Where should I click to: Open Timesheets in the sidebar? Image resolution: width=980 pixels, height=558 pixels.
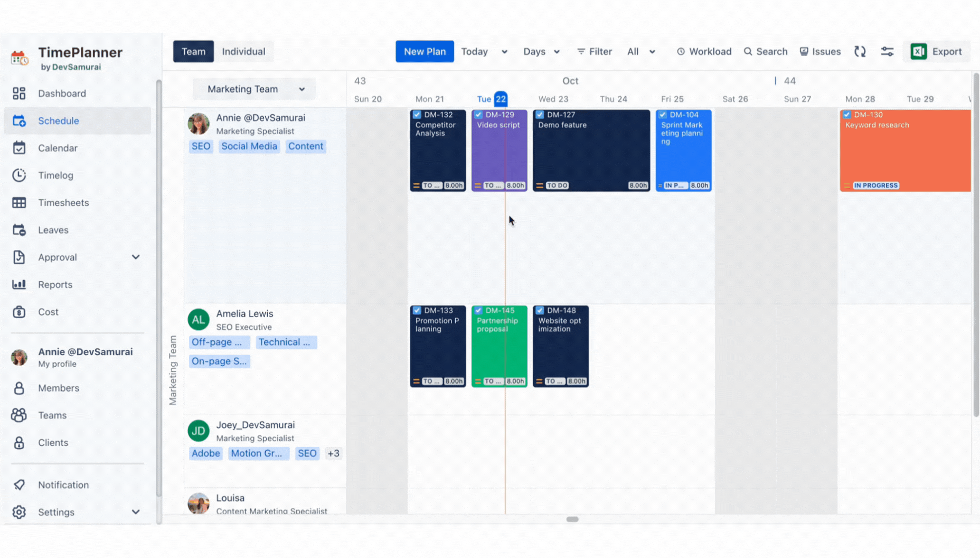(63, 202)
